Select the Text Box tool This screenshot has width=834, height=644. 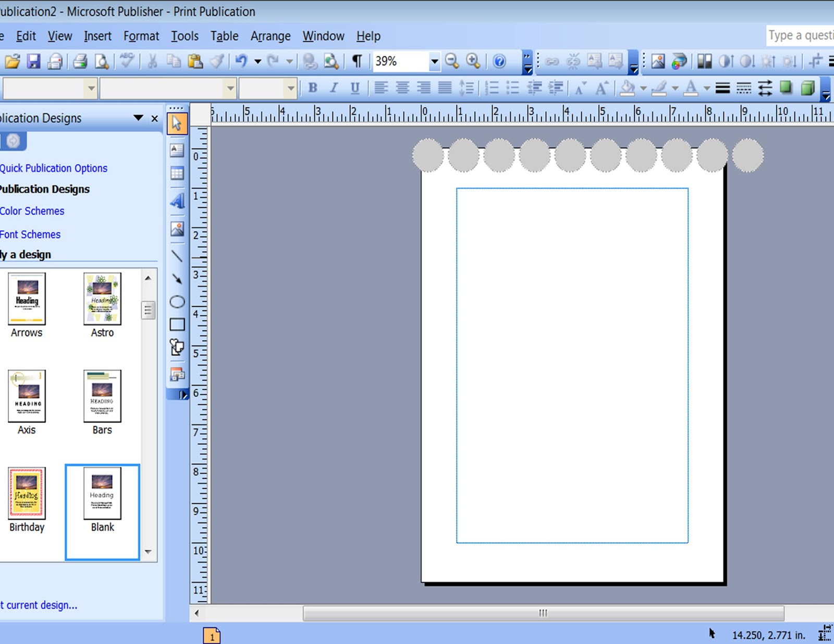click(x=177, y=151)
